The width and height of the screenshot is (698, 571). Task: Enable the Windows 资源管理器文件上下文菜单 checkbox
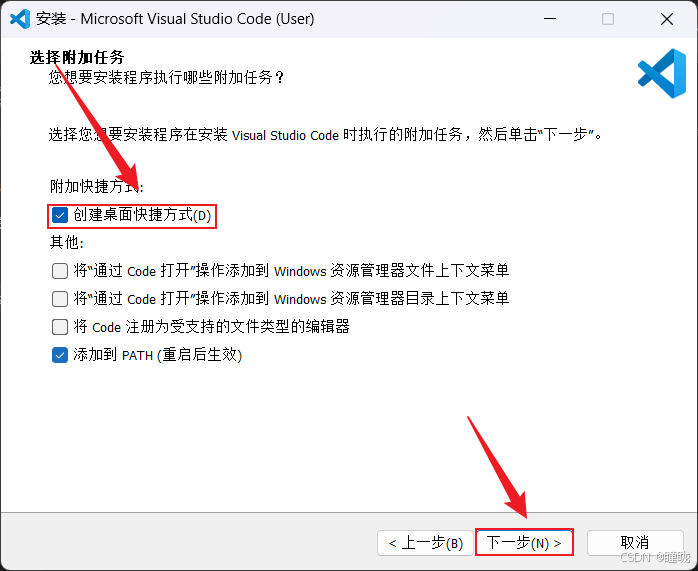[x=60, y=271]
